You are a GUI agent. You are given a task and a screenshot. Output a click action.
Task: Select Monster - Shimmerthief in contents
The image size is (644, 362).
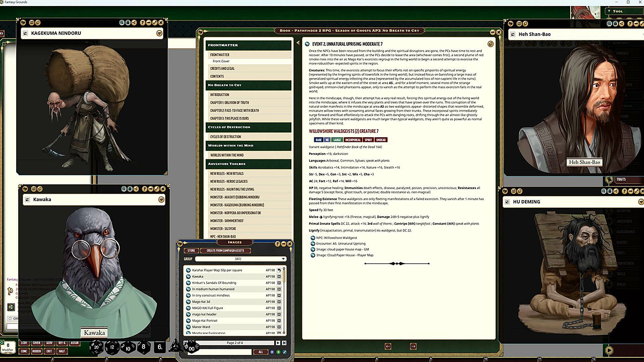tap(227, 221)
